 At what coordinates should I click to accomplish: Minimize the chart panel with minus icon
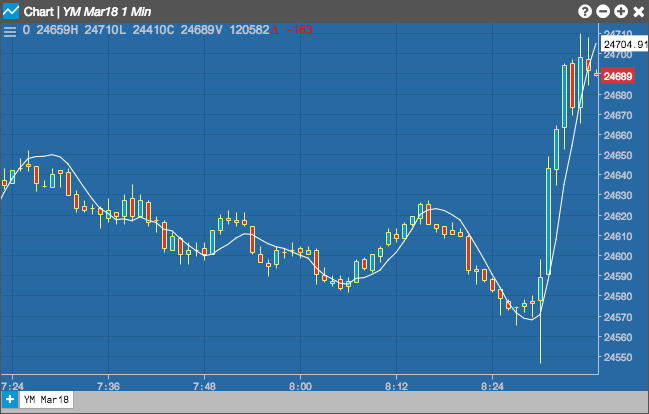603,11
